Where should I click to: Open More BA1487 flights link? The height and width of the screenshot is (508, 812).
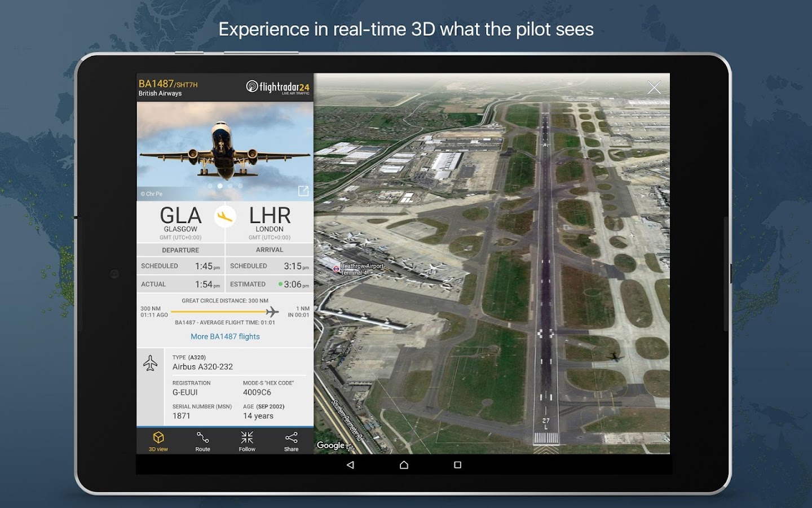tap(225, 336)
